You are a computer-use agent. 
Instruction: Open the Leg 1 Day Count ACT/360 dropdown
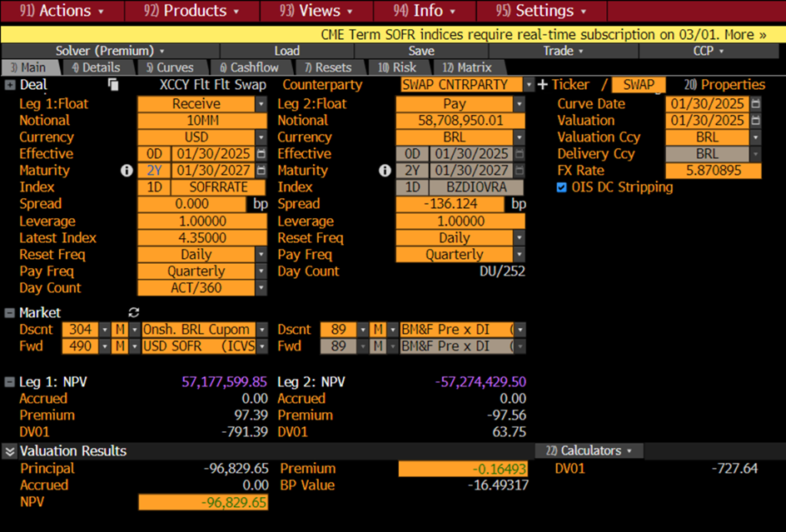261,288
